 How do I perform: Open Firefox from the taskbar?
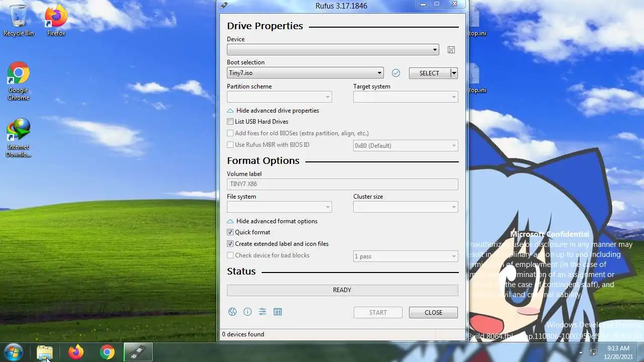76,352
